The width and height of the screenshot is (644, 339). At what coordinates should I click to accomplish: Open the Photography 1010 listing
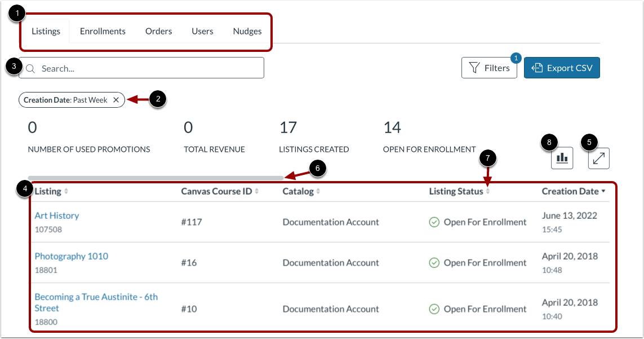[x=72, y=256]
